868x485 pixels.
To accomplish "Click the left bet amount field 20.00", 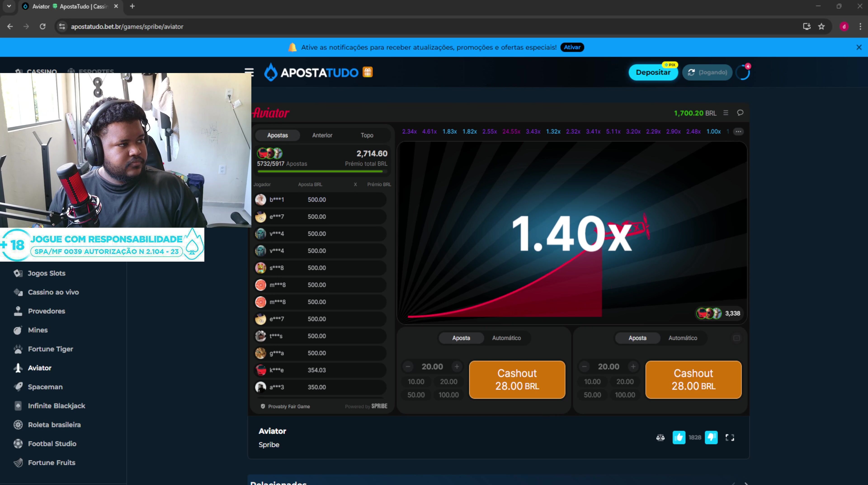I will tap(432, 366).
